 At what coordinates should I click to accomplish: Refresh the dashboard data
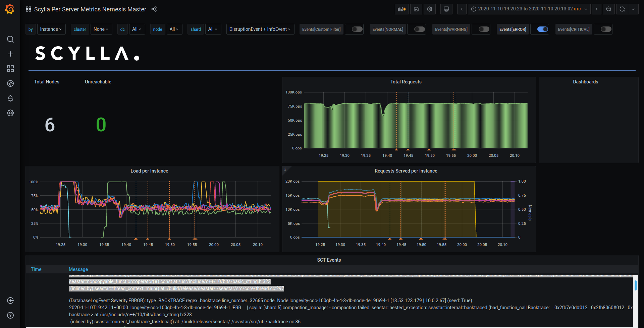click(x=622, y=9)
